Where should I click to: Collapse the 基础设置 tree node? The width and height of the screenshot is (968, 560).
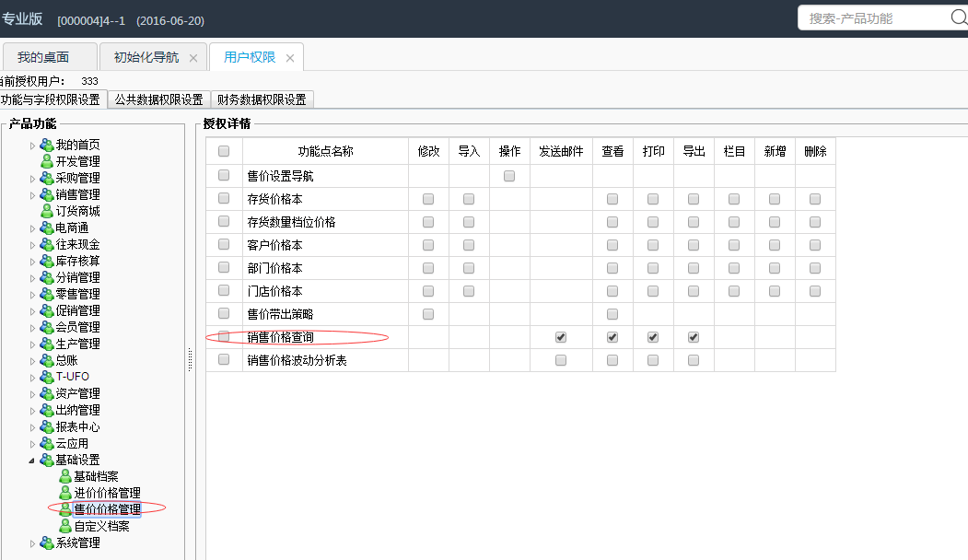tap(31, 461)
